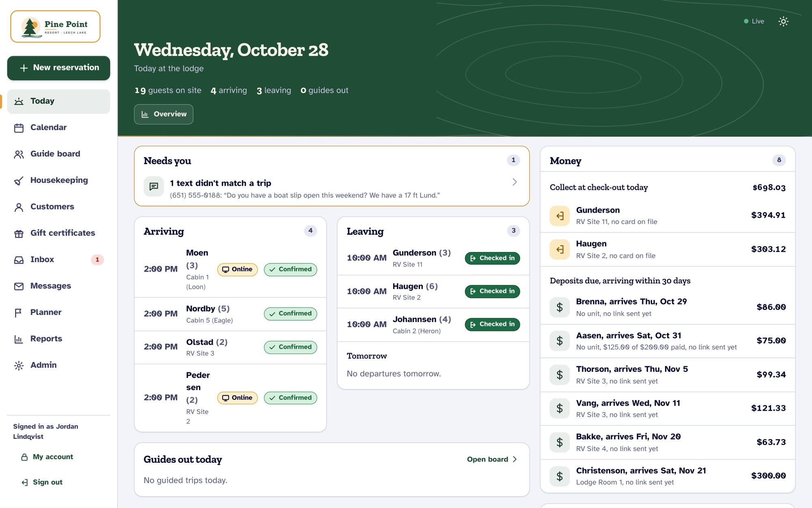Image resolution: width=812 pixels, height=508 pixels.
Task: Click the dollar icon for Bakke deposit
Action: pyautogui.click(x=560, y=442)
